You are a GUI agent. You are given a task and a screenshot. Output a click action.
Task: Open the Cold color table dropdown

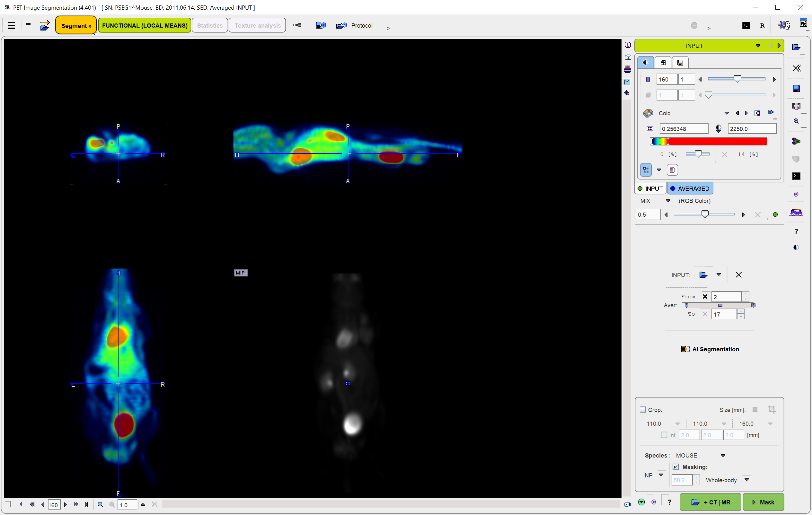coord(727,113)
